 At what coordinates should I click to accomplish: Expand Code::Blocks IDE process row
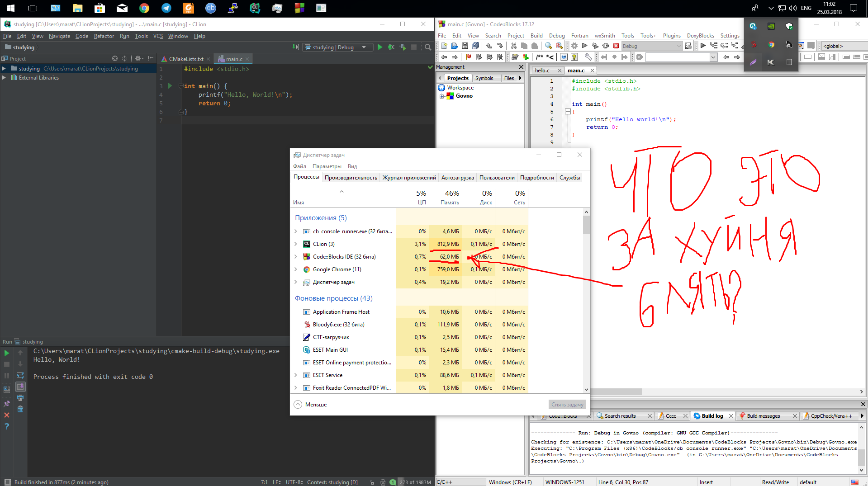click(x=296, y=256)
